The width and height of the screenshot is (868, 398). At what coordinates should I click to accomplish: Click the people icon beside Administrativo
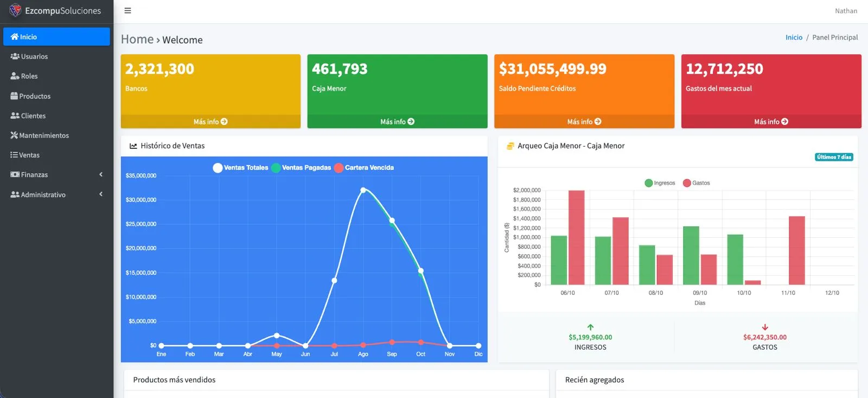(15, 194)
